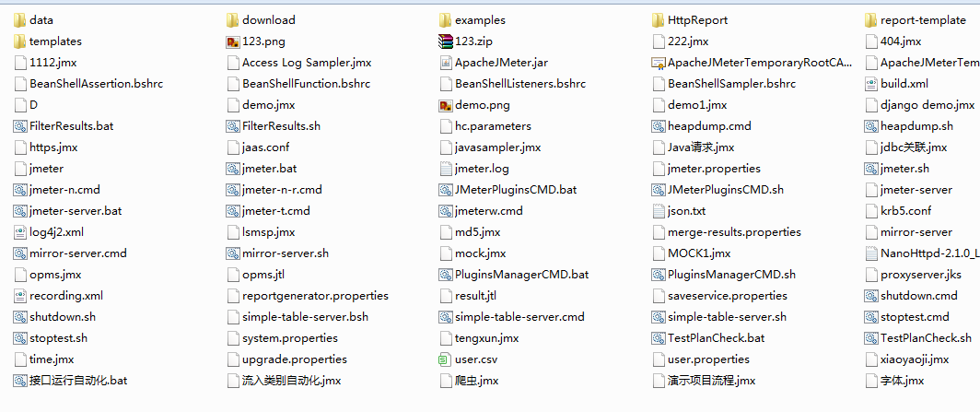Screen dimensions: 980x412
Task: Click the file name demo.jmx
Action: click(269, 105)
